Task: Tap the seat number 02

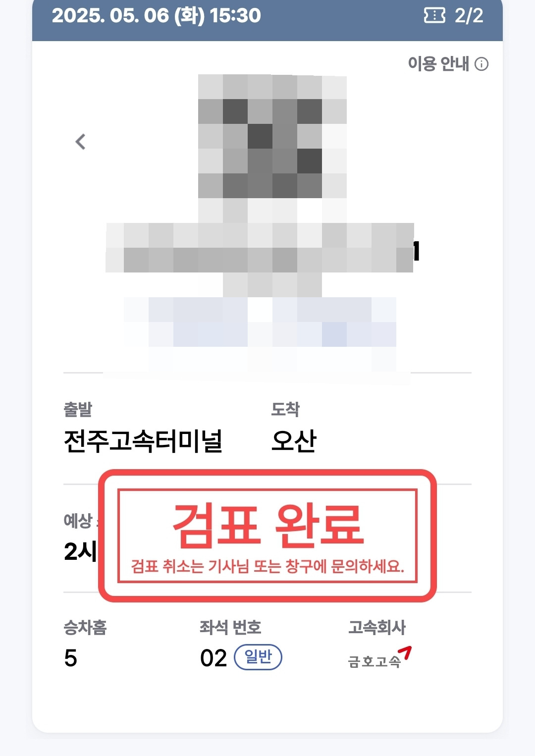Action: click(x=214, y=658)
